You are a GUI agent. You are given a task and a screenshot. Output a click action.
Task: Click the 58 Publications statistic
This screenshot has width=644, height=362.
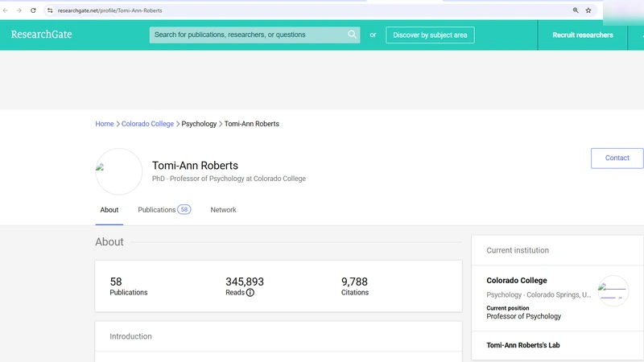[x=128, y=286]
